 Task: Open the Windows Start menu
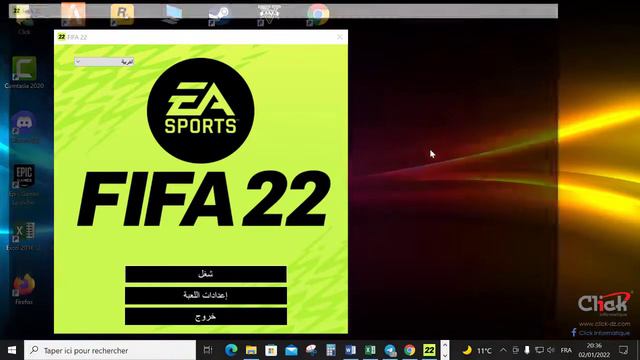coord(12,350)
